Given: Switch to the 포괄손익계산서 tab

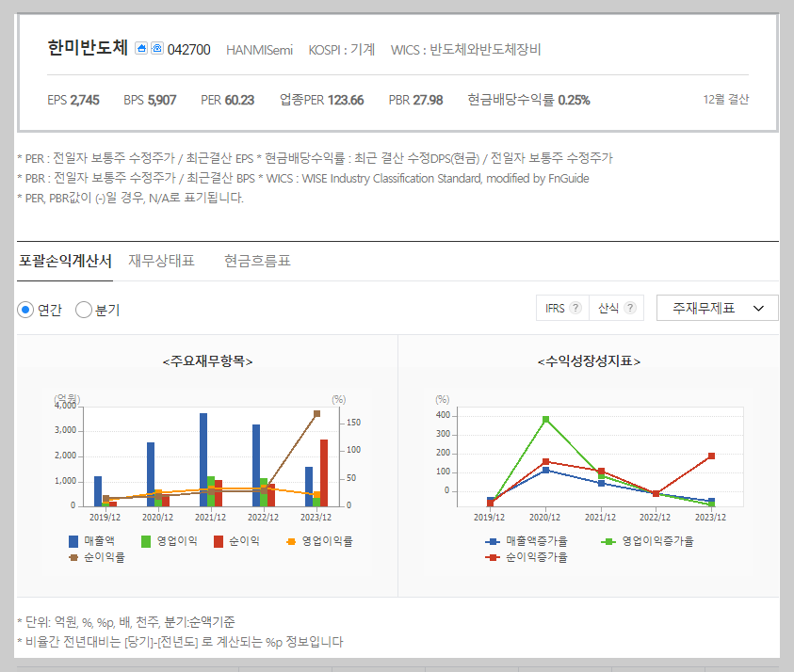Looking at the screenshot, I should click(x=65, y=261).
